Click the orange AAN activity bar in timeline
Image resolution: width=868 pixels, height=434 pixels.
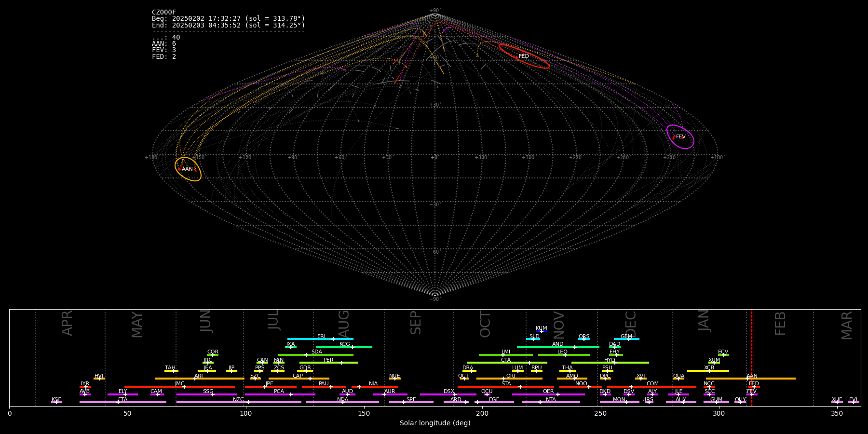751,379
